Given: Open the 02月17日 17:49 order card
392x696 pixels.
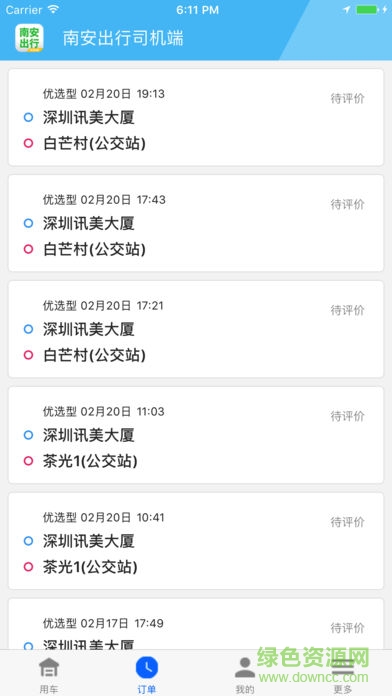Looking at the screenshot, I should pos(196,624).
